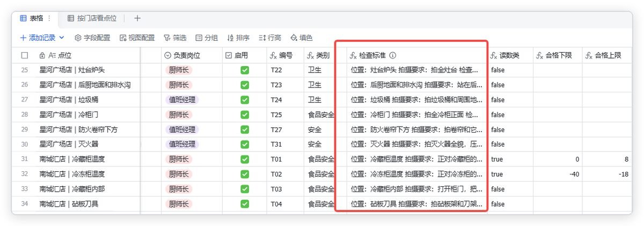Click the 编号 column header

[x=284, y=55]
